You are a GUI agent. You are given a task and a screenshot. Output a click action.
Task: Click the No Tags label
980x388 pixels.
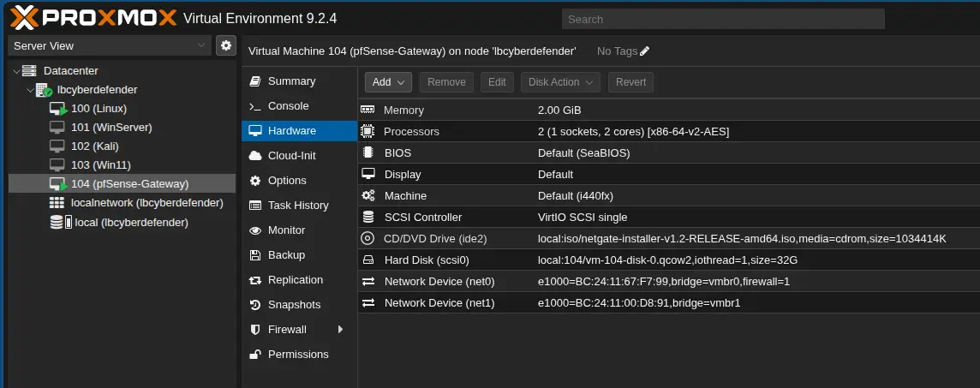point(617,51)
